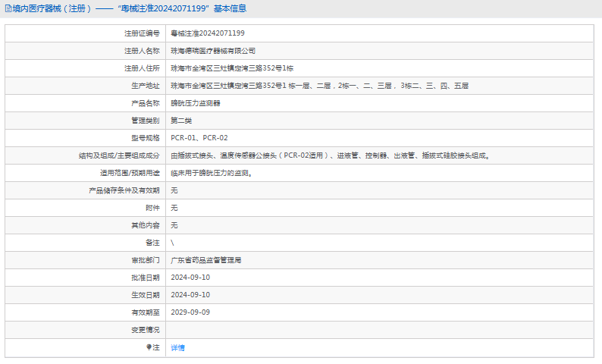Screen dimensions: 602x364
Task: Click the 注册人住所 label
Action: [x=142, y=68]
